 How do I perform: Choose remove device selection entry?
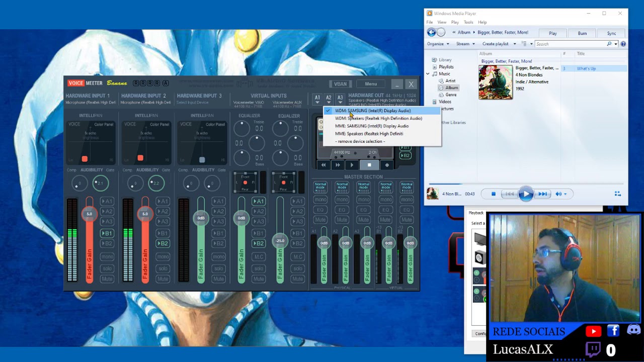point(382,141)
